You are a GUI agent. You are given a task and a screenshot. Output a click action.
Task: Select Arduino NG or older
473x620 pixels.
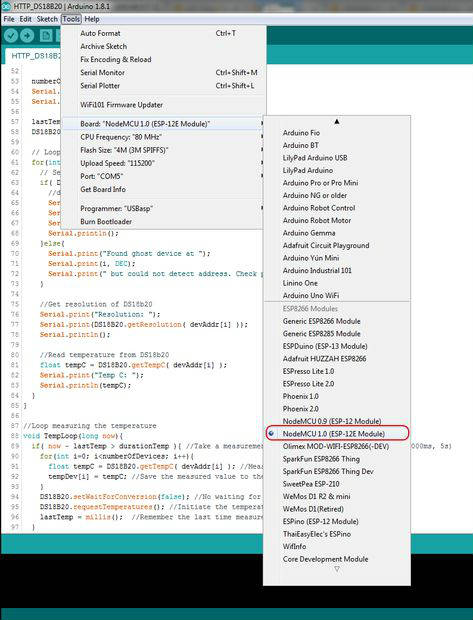pos(337,195)
